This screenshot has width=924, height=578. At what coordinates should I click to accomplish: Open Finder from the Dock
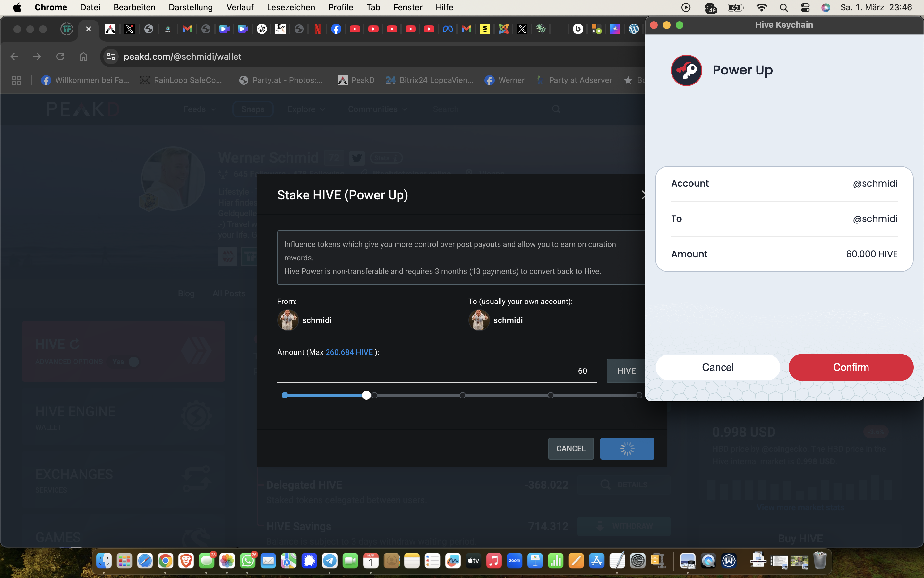(x=104, y=561)
